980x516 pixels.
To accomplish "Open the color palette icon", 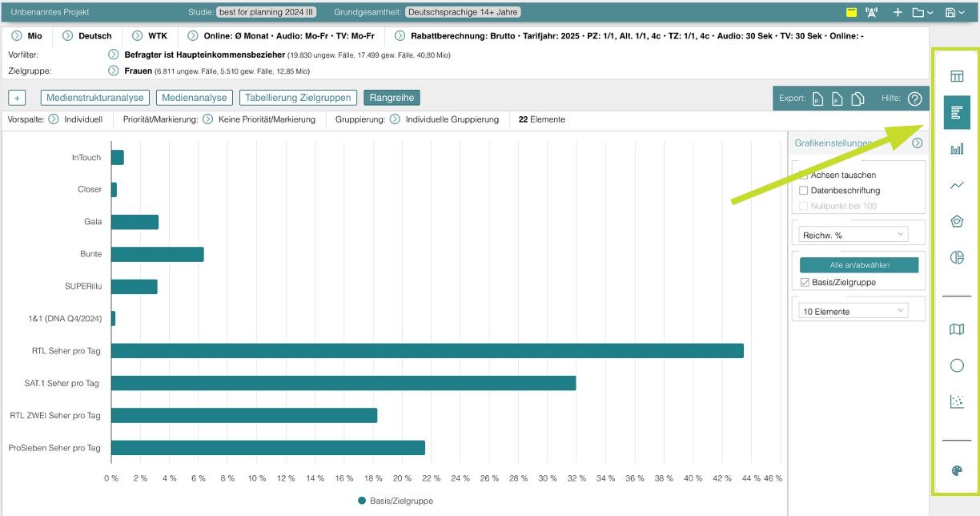I will point(956,471).
